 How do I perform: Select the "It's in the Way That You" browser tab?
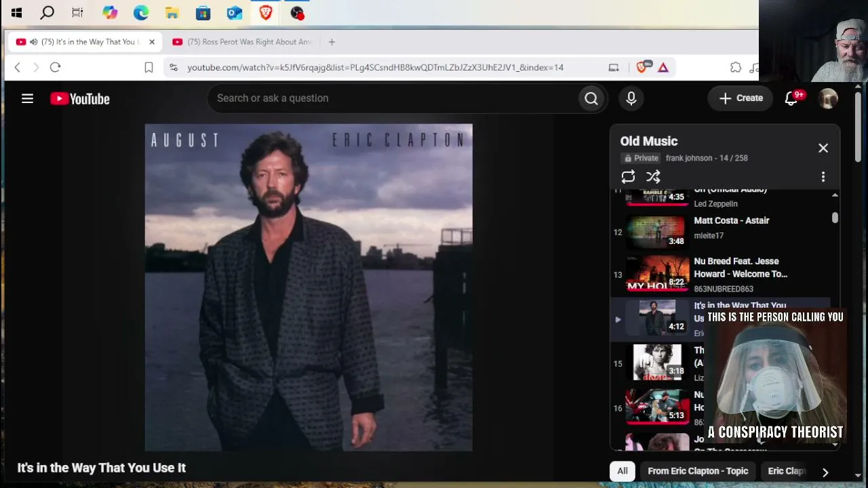click(x=85, y=42)
